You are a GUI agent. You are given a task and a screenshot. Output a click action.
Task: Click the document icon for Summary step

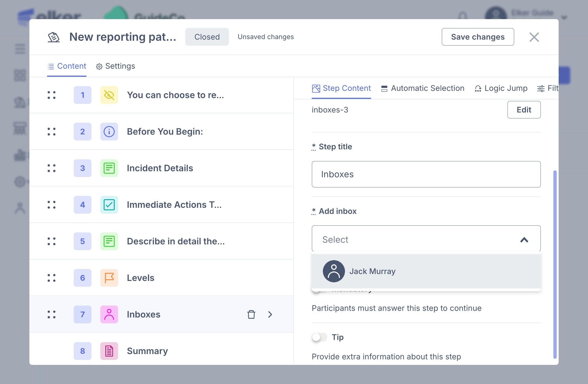pos(109,351)
